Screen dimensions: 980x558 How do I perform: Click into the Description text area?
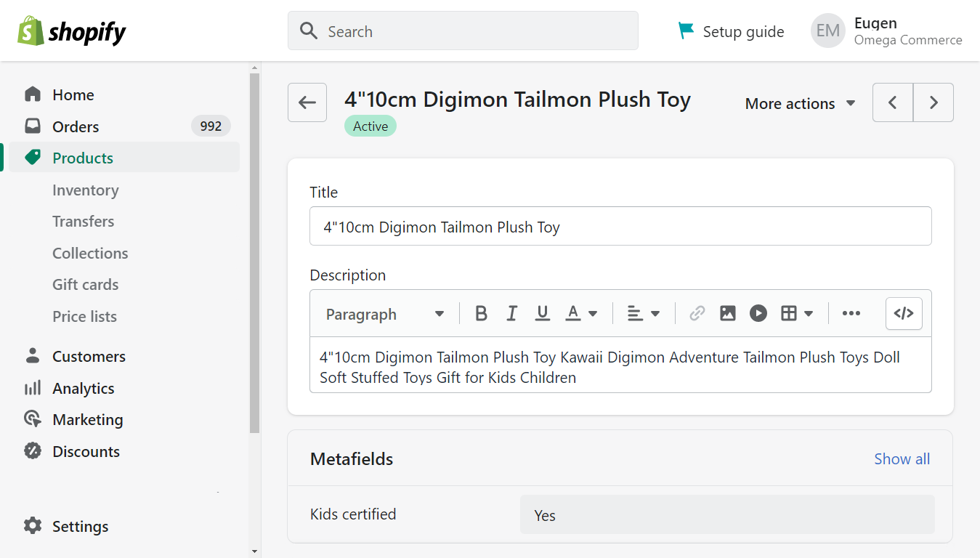620,365
